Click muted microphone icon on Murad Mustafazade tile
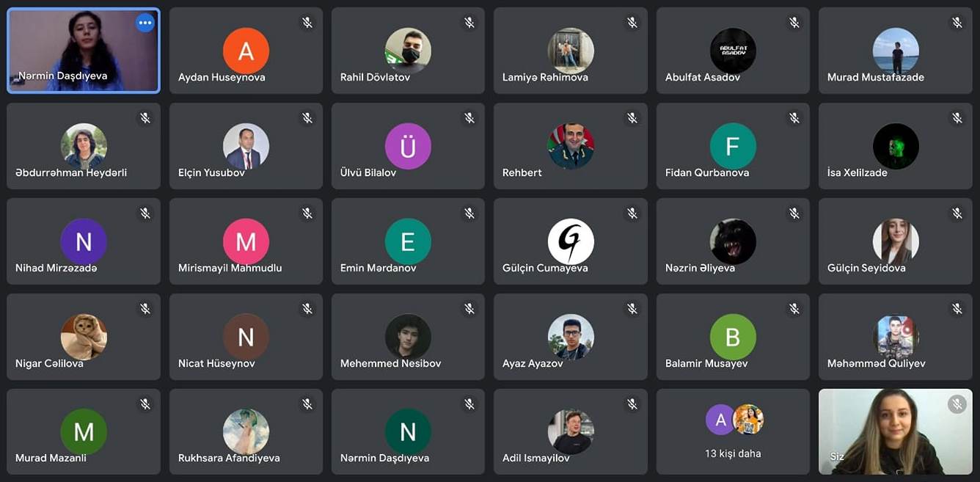 [957, 23]
